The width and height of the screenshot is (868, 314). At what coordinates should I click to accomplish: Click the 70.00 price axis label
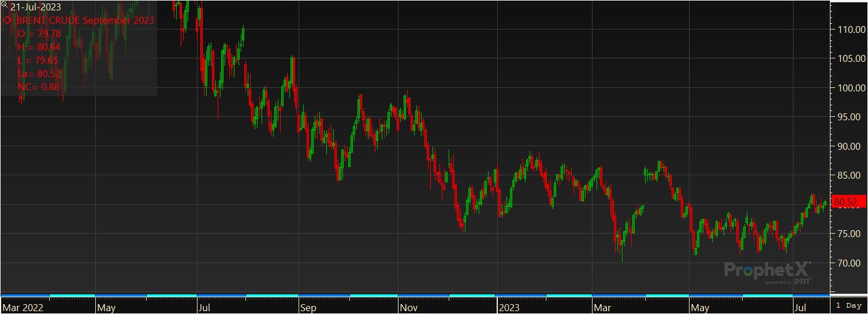pos(852,263)
